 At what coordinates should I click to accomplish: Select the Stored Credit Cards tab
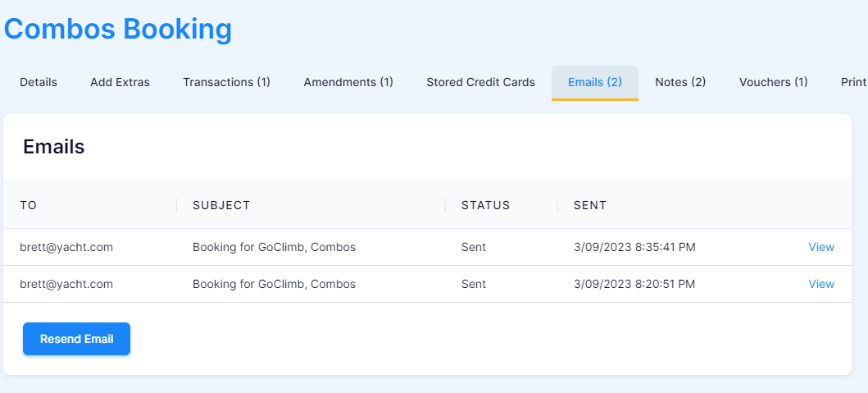480,83
